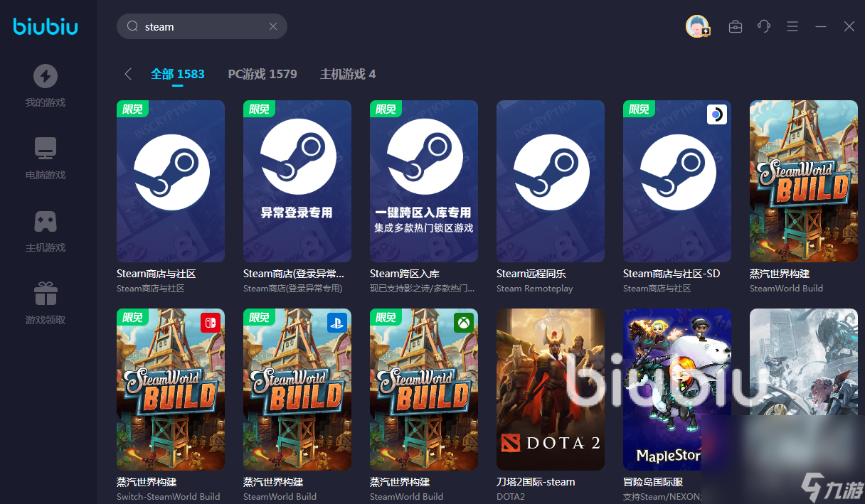Click title 蒸汽世界构建 on the PlayStation card
Screen dimensions: 865x504
pyautogui.click(x=273, y=482)
